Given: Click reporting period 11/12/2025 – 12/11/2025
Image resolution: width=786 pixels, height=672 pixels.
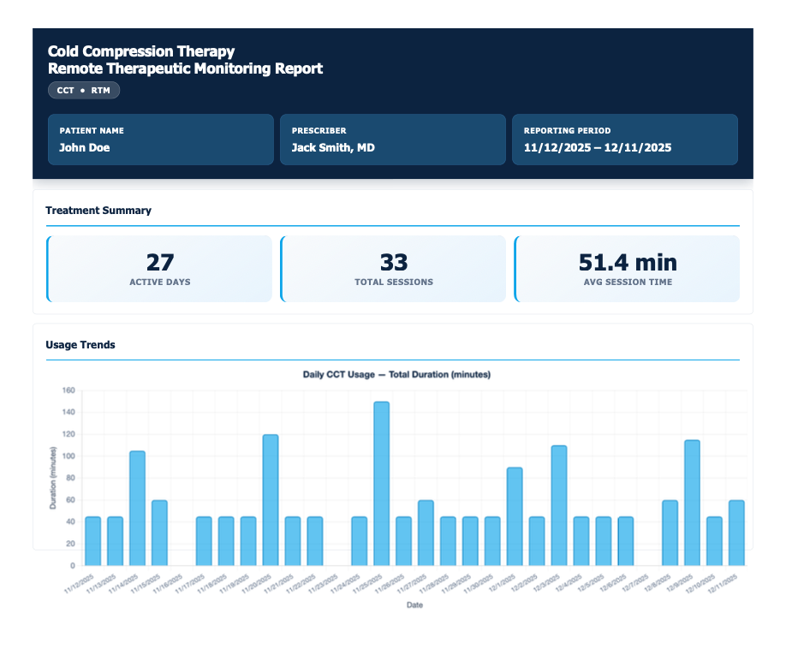Looking at the screenshot, I should (598, 147).
